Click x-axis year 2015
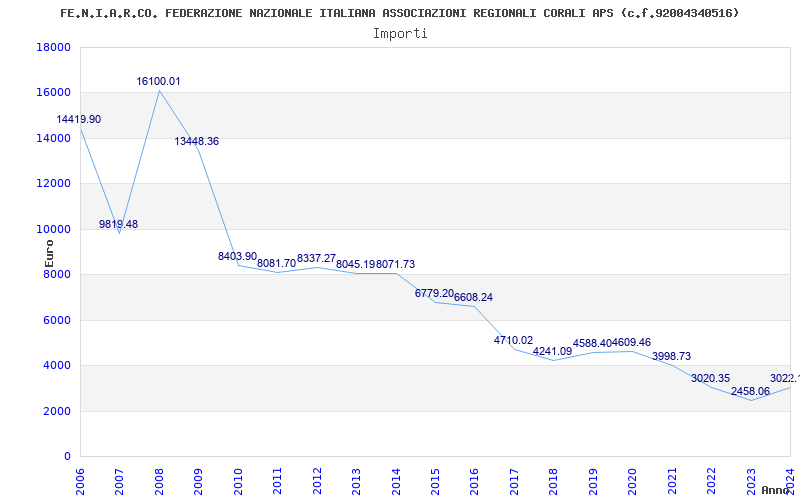 point(435,482)
